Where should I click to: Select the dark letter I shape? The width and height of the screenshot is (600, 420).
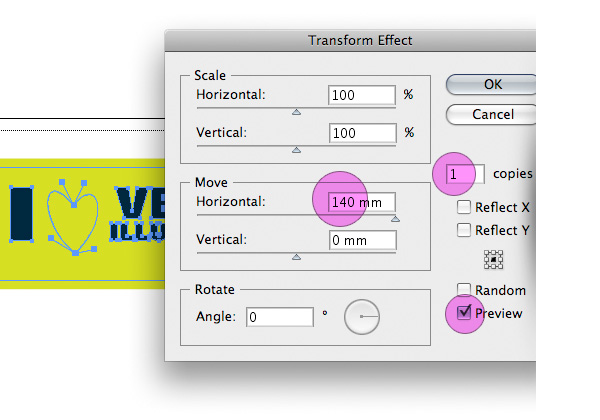[x=21, y=214]
